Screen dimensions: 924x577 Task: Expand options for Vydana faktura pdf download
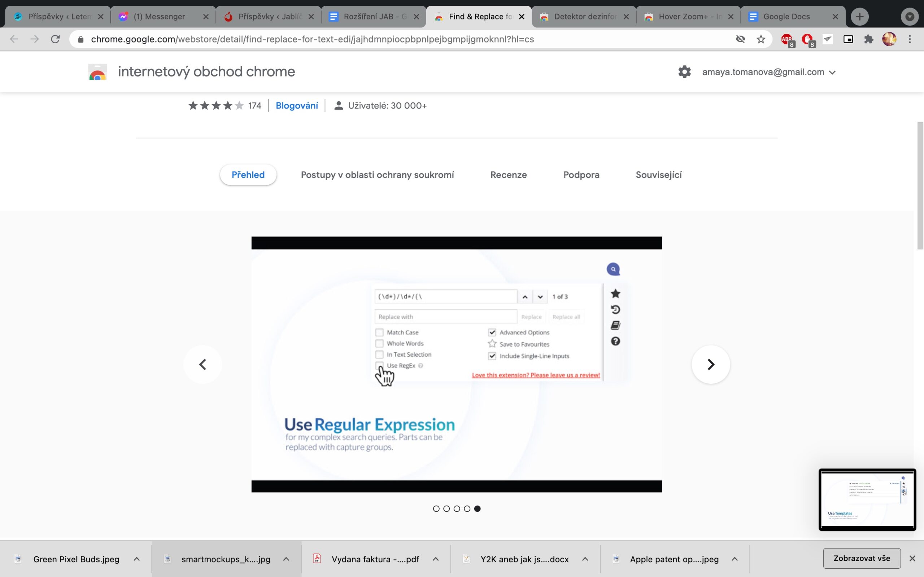(x=435, y=559)
